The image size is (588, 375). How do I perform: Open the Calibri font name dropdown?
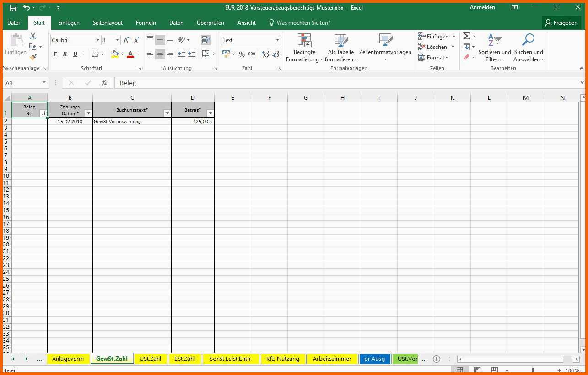tap(97, 40)
